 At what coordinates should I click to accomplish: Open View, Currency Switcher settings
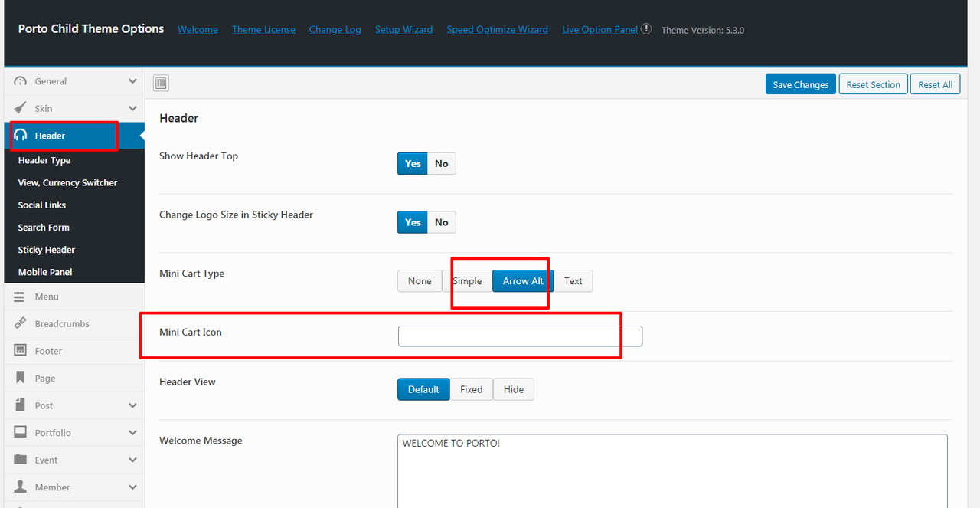point(67,182)
